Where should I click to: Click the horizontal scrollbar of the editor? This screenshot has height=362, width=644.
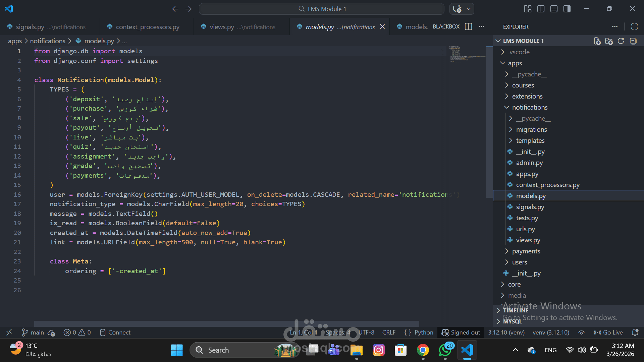(x=226, y=323)
